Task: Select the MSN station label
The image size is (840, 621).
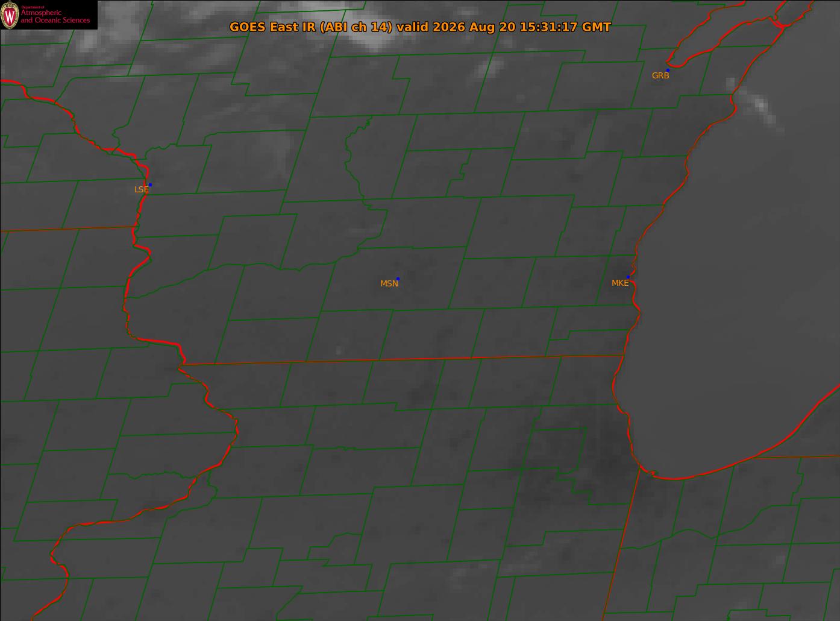Action: click(389, 283)
